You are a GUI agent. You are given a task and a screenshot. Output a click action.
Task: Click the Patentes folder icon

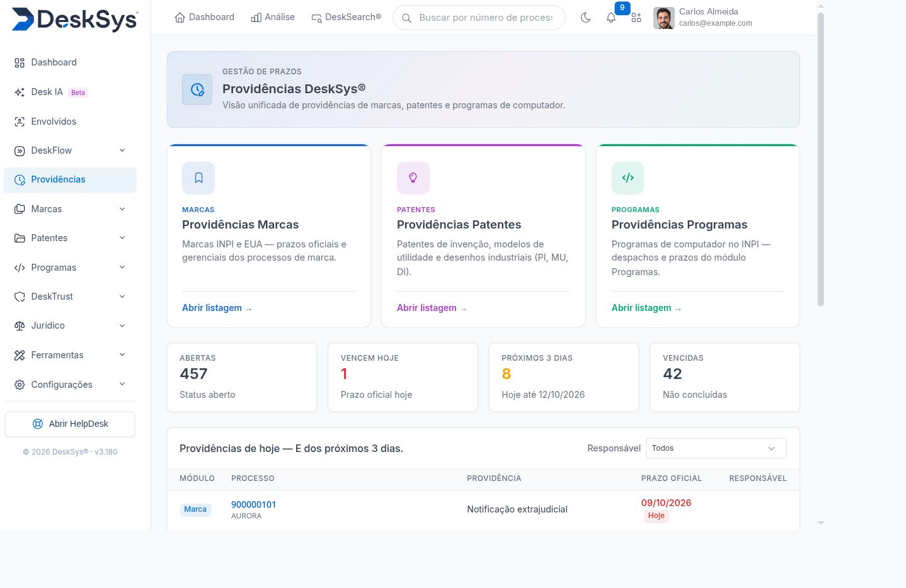[x=20, y=238]
